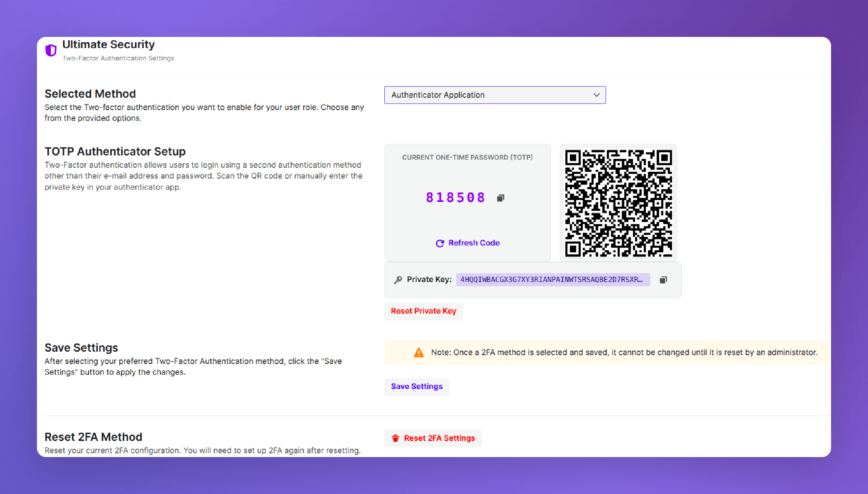Viewport: 868px width, 494px height.
Task: Click the 'Private Key:' label
Action: (x=429, y=280)
